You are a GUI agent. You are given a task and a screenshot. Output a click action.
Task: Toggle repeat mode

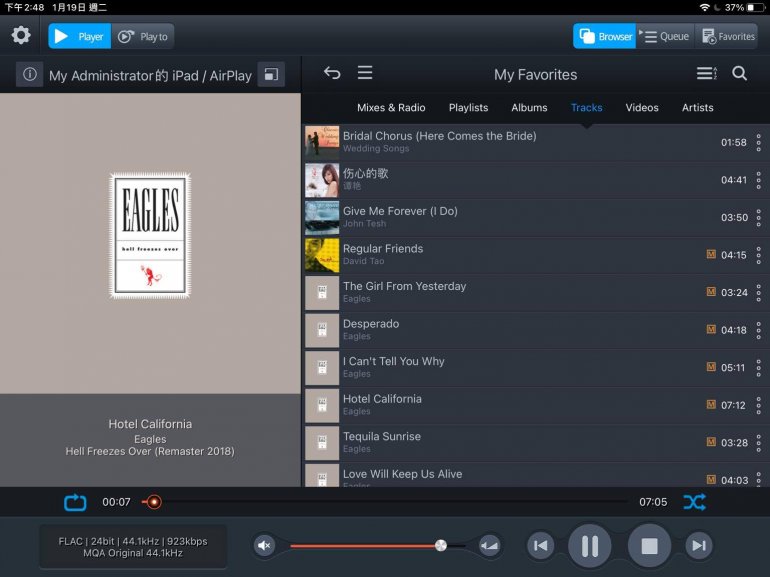click(x=75, y=502)
